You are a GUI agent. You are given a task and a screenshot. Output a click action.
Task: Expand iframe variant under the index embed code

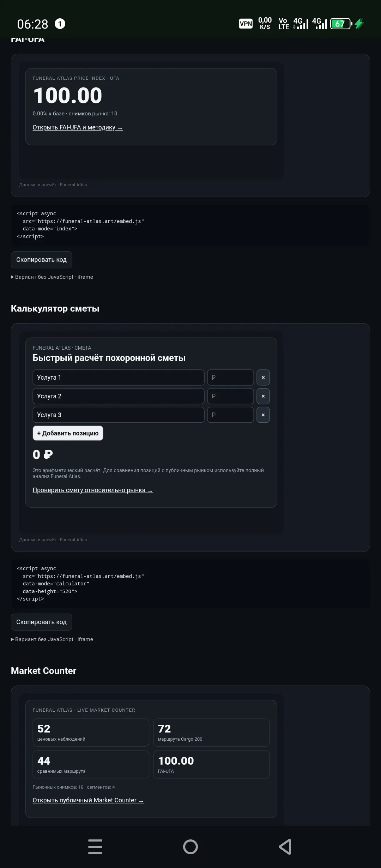pyautogui.click(x=52, y=277)
